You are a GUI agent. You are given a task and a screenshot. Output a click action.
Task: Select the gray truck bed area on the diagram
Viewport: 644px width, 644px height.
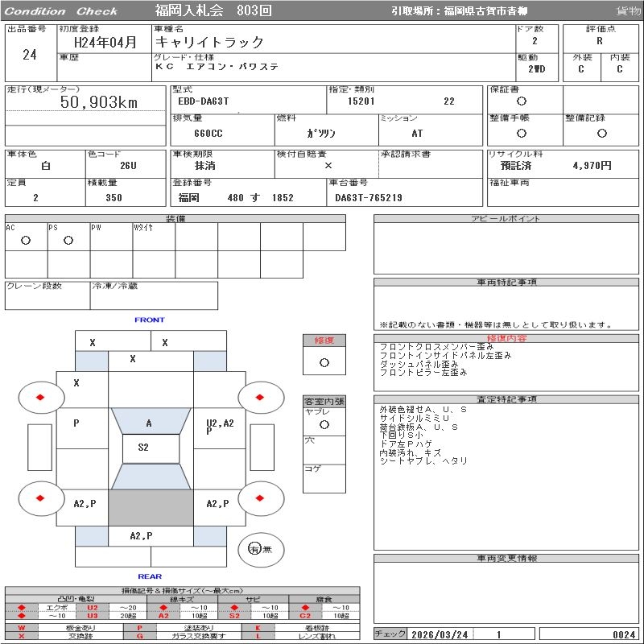coord(151,507)
